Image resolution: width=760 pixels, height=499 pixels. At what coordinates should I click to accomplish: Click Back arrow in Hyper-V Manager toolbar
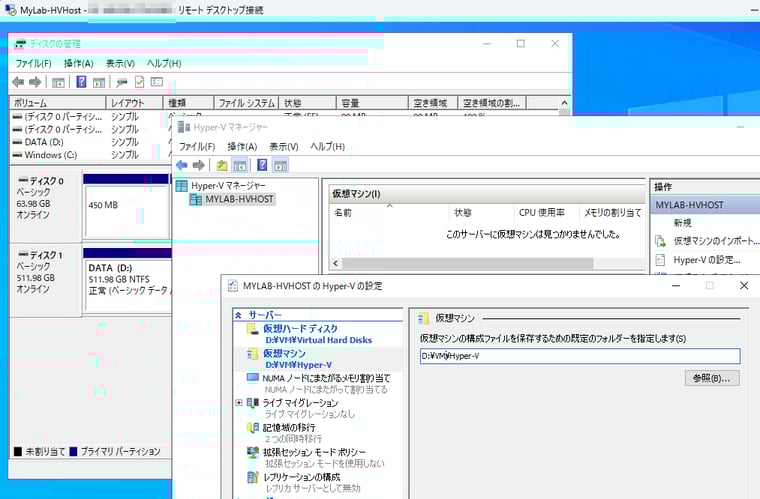pos(182,165)
